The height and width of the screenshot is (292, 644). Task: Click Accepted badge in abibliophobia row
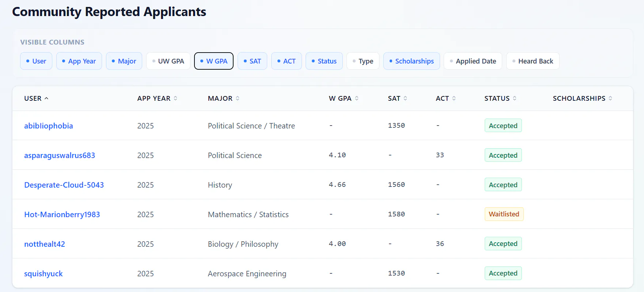tap(503, 126)
